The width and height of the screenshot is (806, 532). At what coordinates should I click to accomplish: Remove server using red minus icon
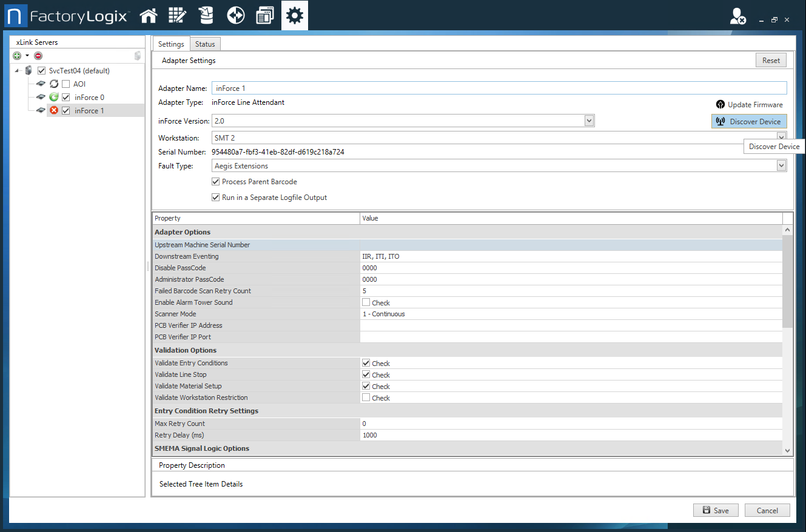38,55
